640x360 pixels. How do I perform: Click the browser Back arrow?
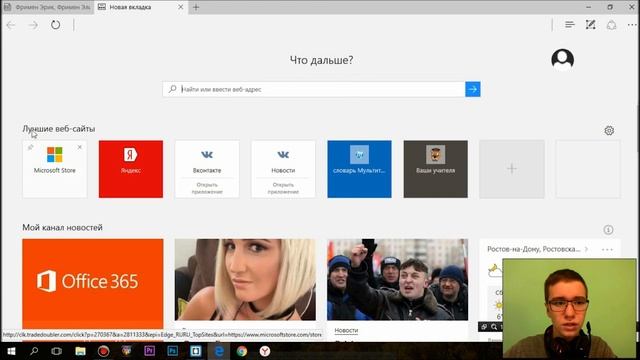(x=11, y=25)
